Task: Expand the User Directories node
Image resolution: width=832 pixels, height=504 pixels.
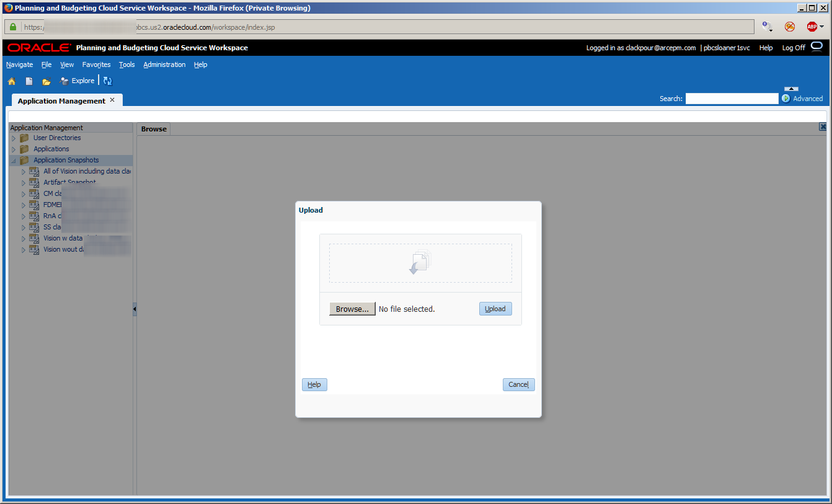Action: (x=14, y=138)
